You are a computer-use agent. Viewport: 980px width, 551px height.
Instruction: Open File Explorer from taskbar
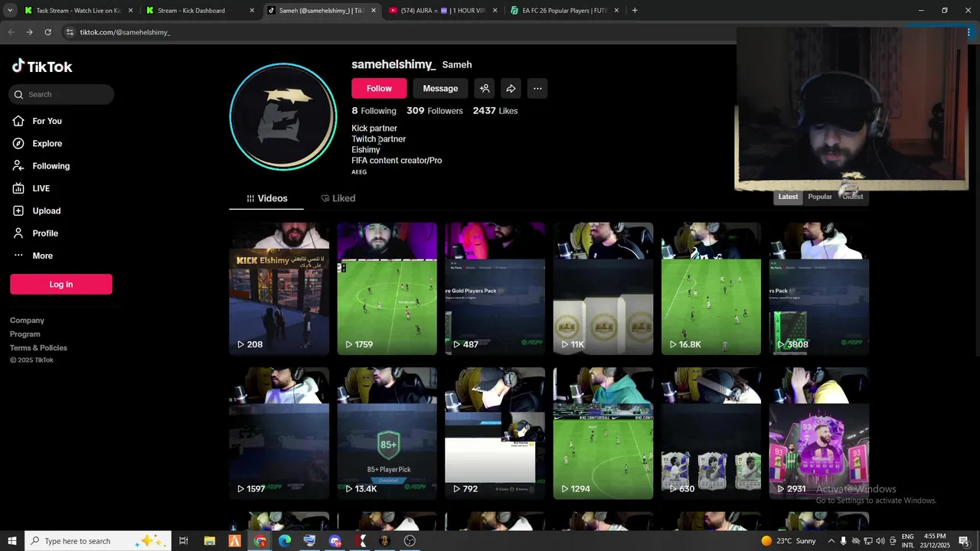click(209, 541)
